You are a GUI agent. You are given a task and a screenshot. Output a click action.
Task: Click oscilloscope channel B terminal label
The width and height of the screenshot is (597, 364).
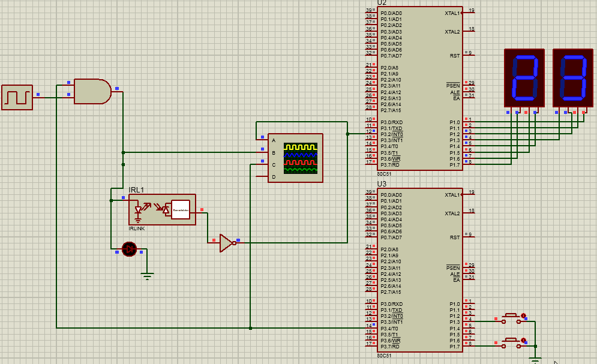pos(274,153)
